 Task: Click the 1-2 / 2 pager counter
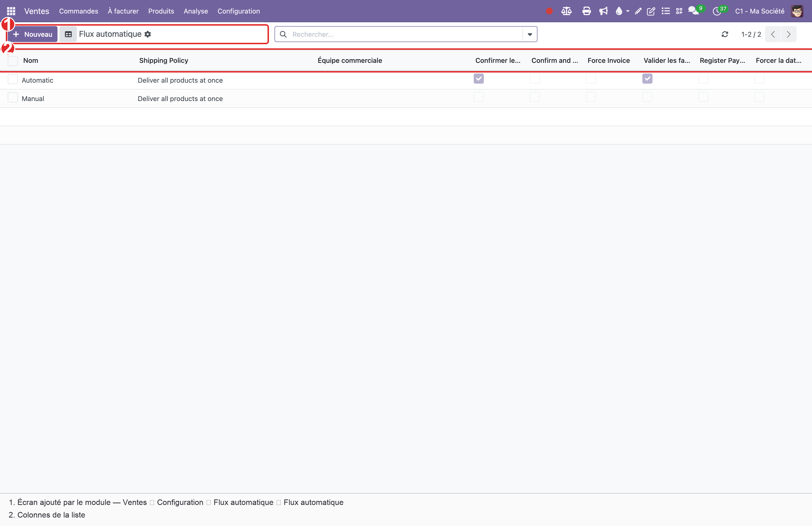pyautogui.click(x=751, y=34)
